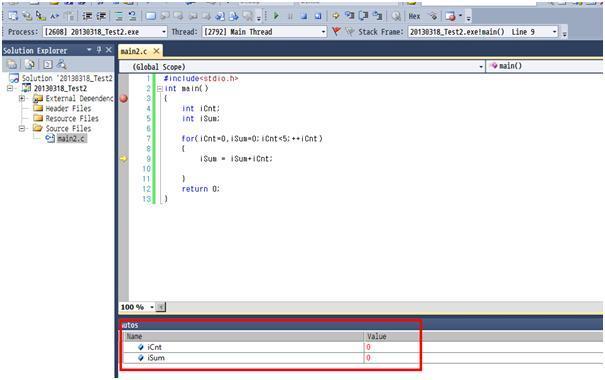Screen dimensions: 605x380
Task: Click the Value column header in Autos
Action: [x=377, y=336]
